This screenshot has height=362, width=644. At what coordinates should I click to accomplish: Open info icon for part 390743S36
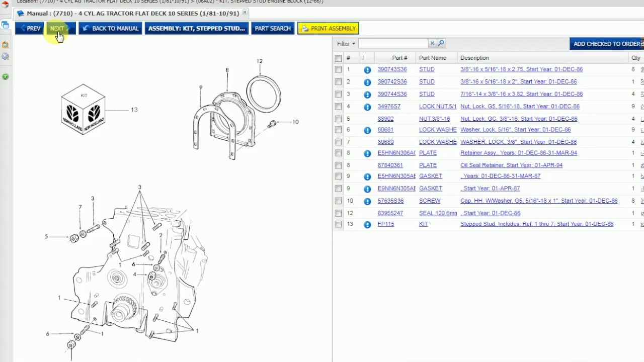tap(367, 70)
